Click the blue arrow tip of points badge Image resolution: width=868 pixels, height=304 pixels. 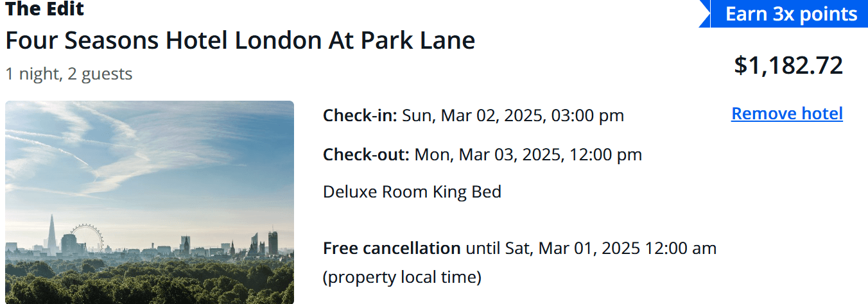click(x=704, y=14)
